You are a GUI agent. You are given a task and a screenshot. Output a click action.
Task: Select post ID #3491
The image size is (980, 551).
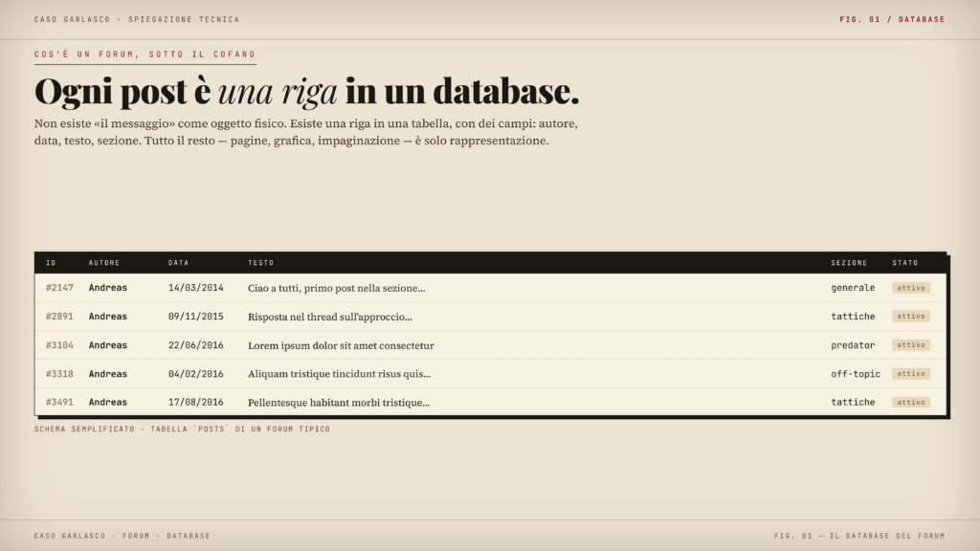point(59,403)
